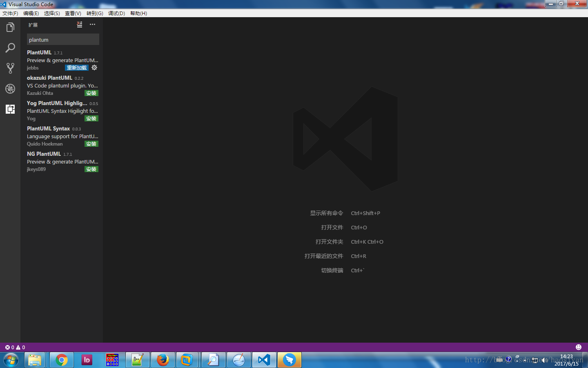
Task: Click the author name jkeys089
Action: click(36, 169)
